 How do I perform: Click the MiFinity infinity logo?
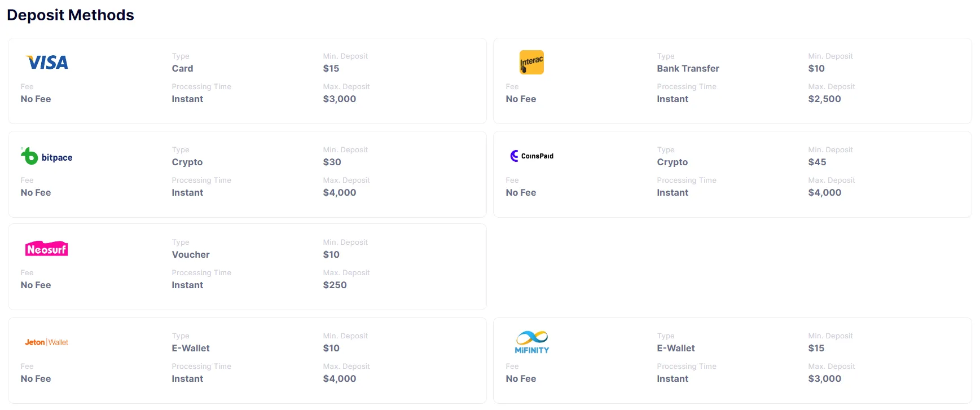coord(531,342)
